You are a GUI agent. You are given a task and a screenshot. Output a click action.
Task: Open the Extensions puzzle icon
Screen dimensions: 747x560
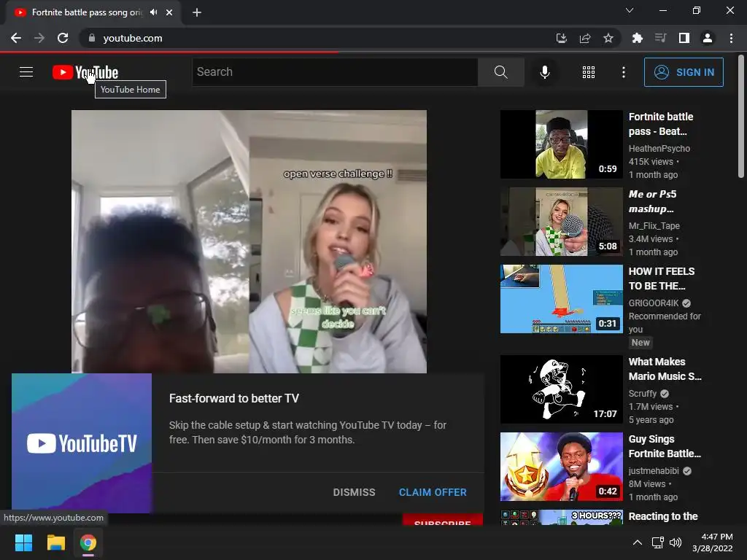[x=637, y=38]
